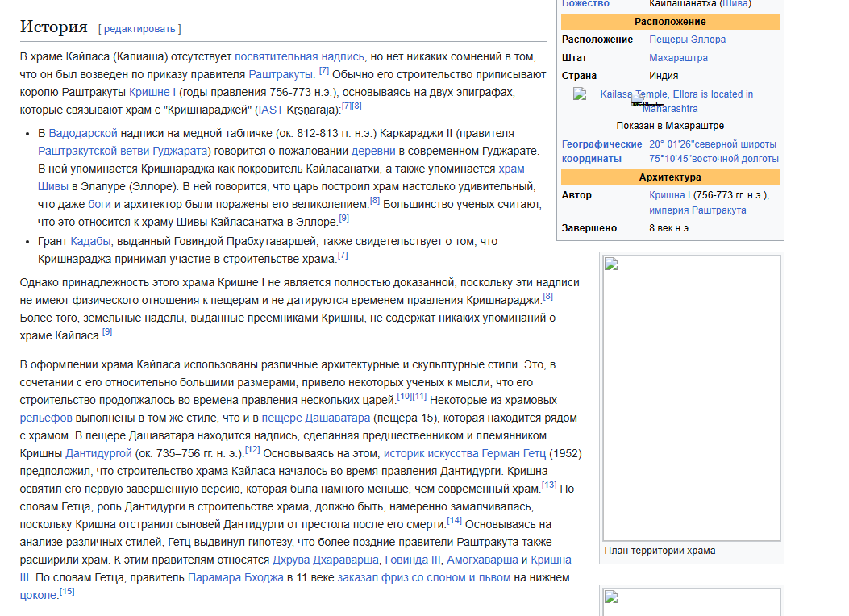849x616 pixels.
Task: Jump to footnote reference 15
Action: 67,592
